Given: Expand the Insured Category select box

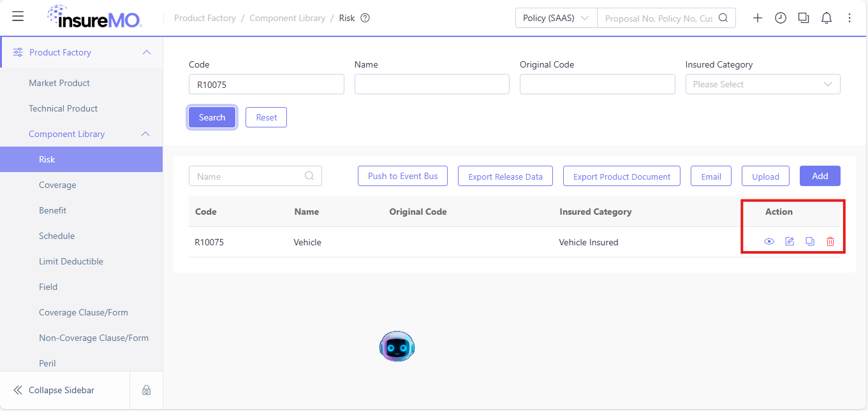Looking at the screenshot, I should (x=763, y=84).
